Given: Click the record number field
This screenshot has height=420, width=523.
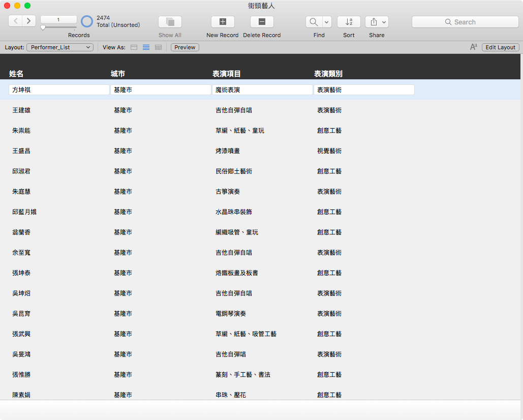Looking at the screenshot, I should click(x=58, y=20).
